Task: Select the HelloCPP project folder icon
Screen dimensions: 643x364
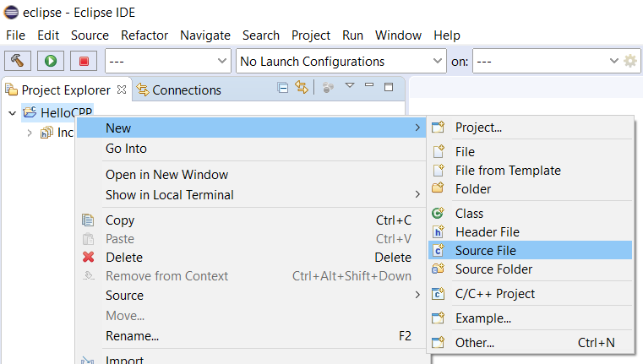Action: pyautogui.click(x=30, y=112)
